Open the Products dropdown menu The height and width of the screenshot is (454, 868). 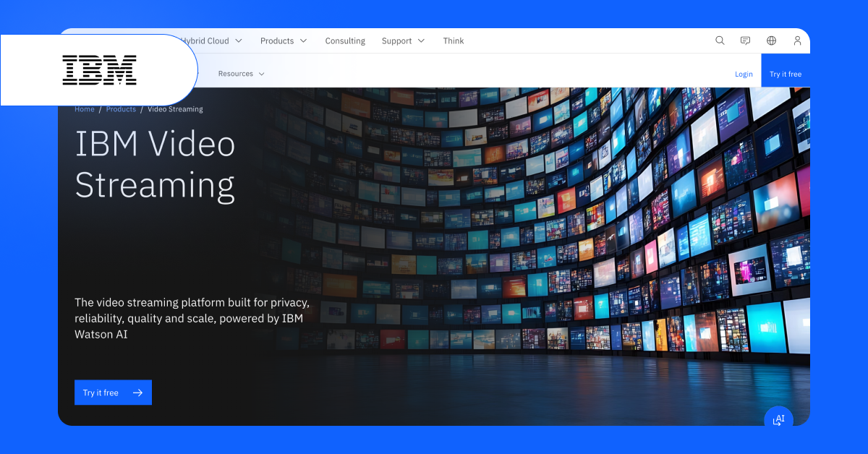pos(278,40)
